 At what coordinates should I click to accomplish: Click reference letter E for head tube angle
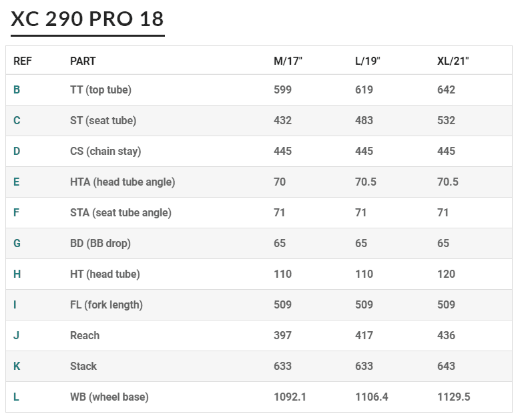(17, 182)
